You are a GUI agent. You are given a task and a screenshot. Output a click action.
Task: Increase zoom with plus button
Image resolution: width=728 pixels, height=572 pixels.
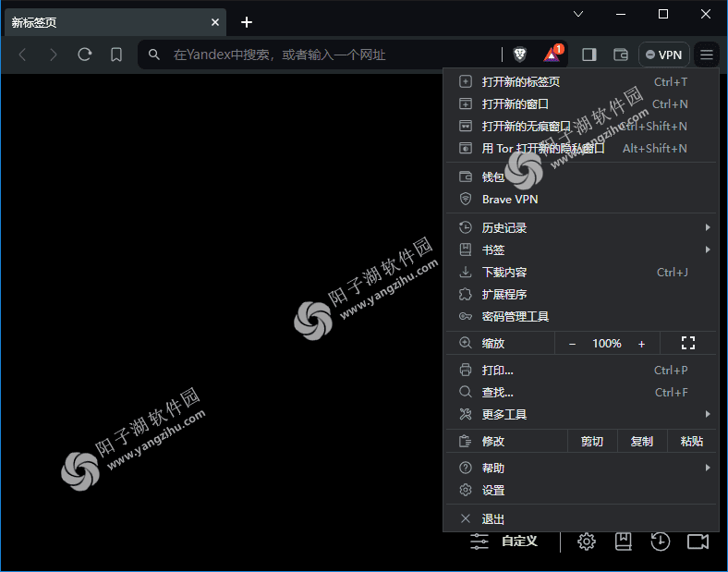[x=641, y=344]
